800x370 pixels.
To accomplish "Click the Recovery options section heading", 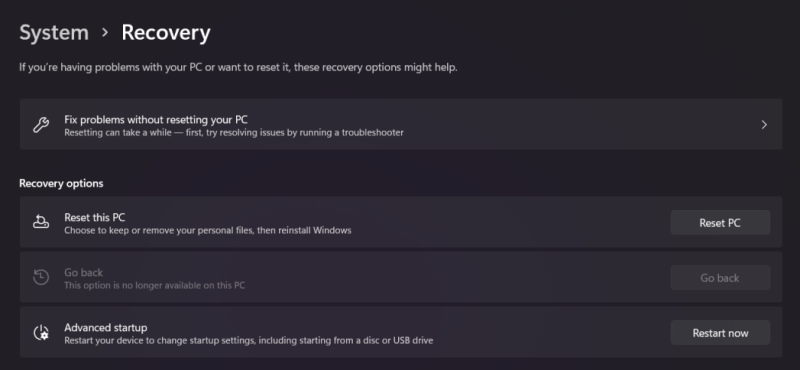I will pyautogui.click(x=61, y=183).
